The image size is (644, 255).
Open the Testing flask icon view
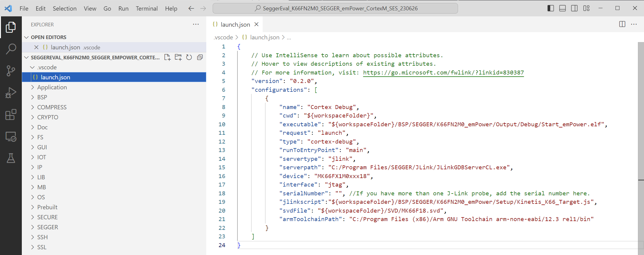(11, 158)
